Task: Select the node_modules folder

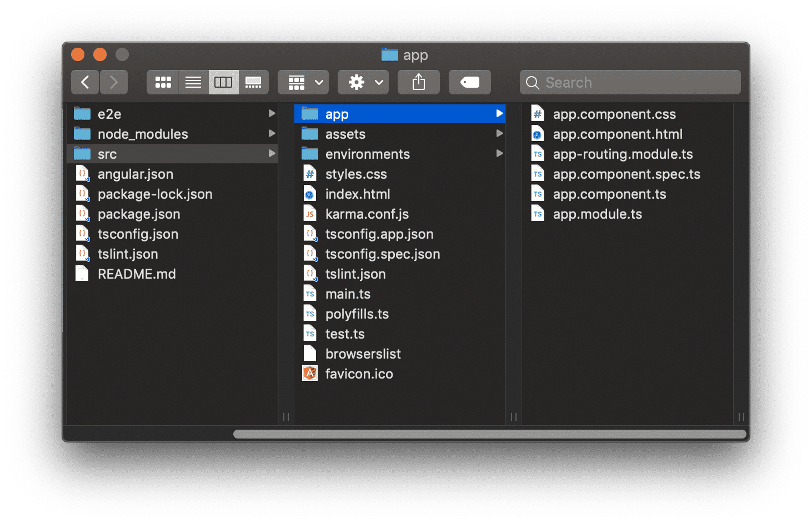Action: click(x=143, y=134)
